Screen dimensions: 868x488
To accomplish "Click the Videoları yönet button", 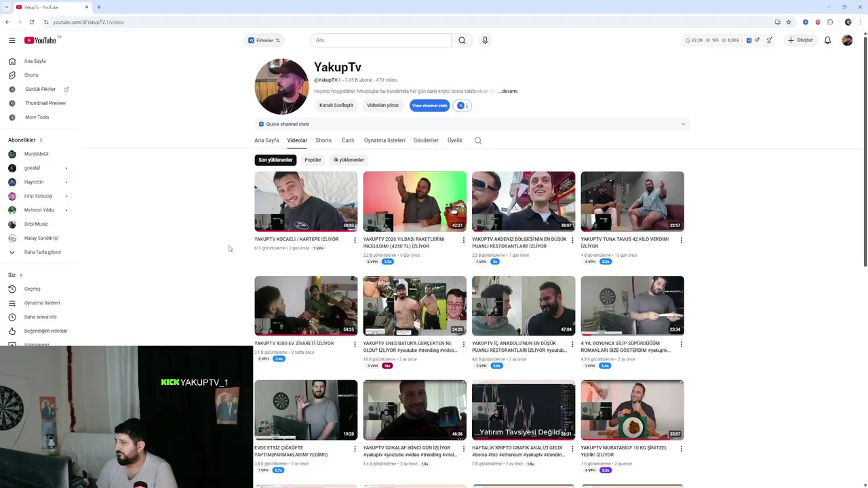I will pyautogui.click(x=382, y=106).
